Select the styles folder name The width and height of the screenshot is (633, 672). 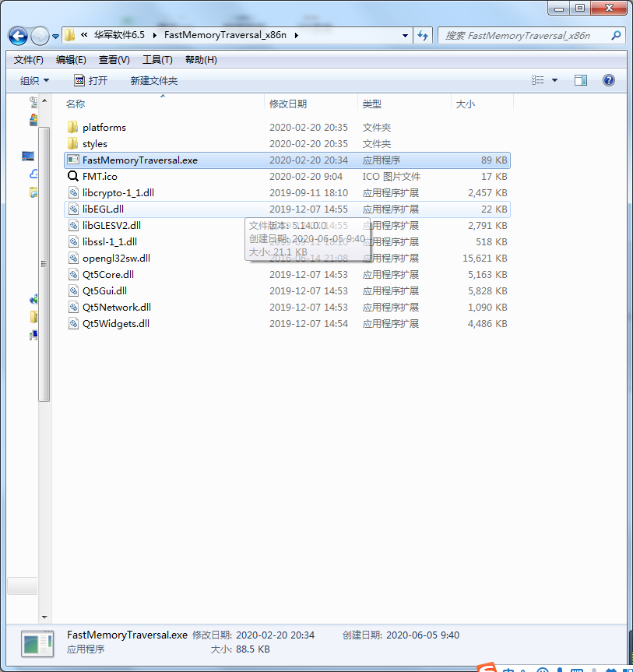(95, 143)
